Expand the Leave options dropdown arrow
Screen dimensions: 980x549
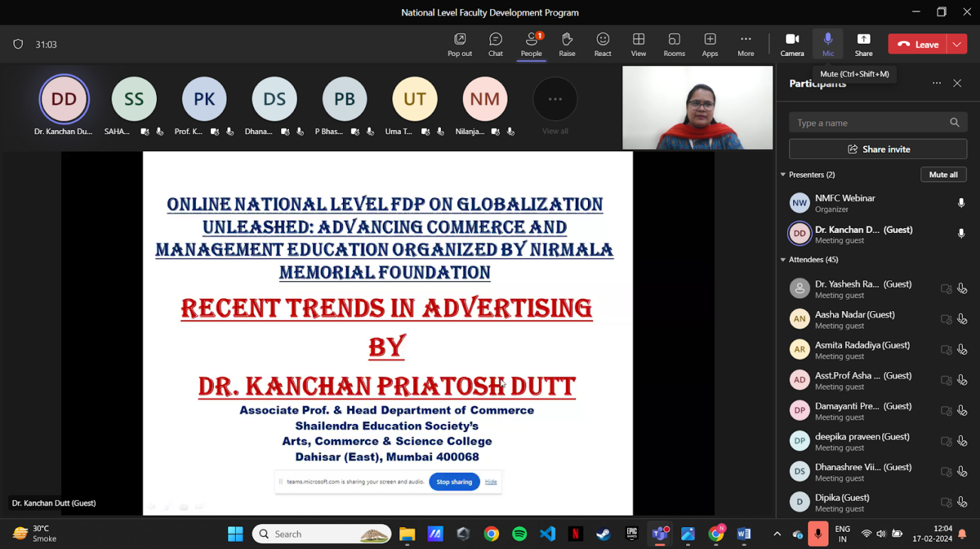click(957, 44)
